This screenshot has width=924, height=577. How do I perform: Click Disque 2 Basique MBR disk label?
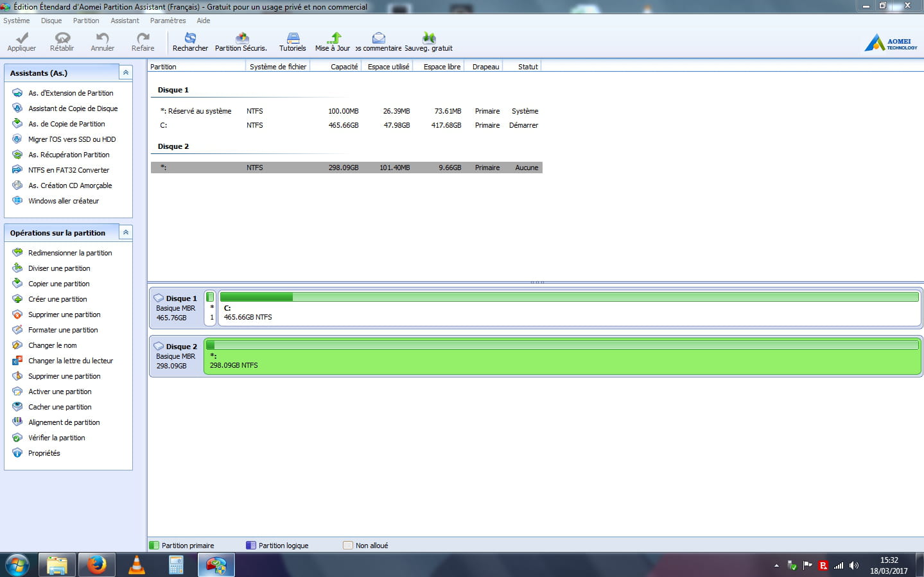pyautogui.click(x=176, y=356)
